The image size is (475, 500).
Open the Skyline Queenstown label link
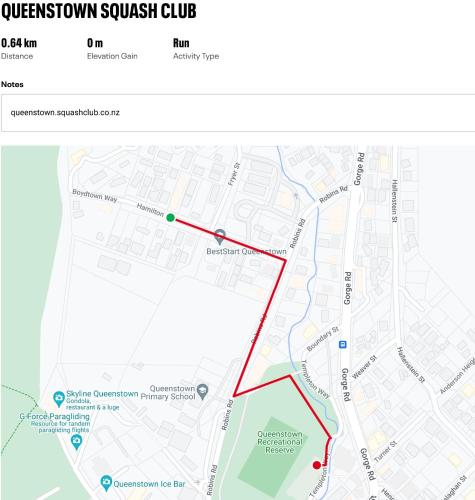[102, 394]
